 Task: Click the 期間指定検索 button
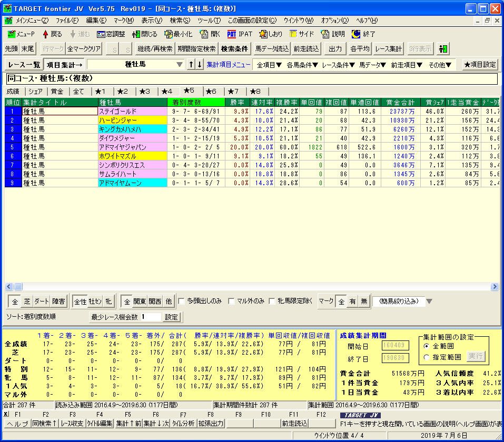(x=197, y=49)
